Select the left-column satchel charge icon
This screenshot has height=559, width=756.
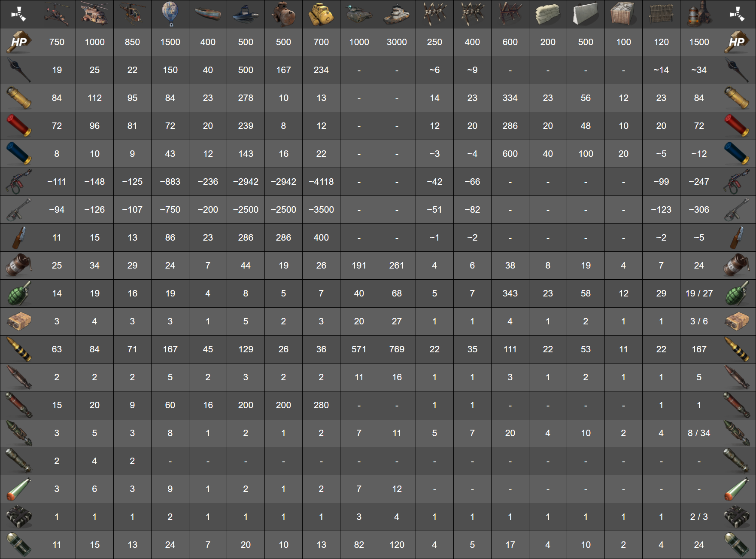(18, 321)
